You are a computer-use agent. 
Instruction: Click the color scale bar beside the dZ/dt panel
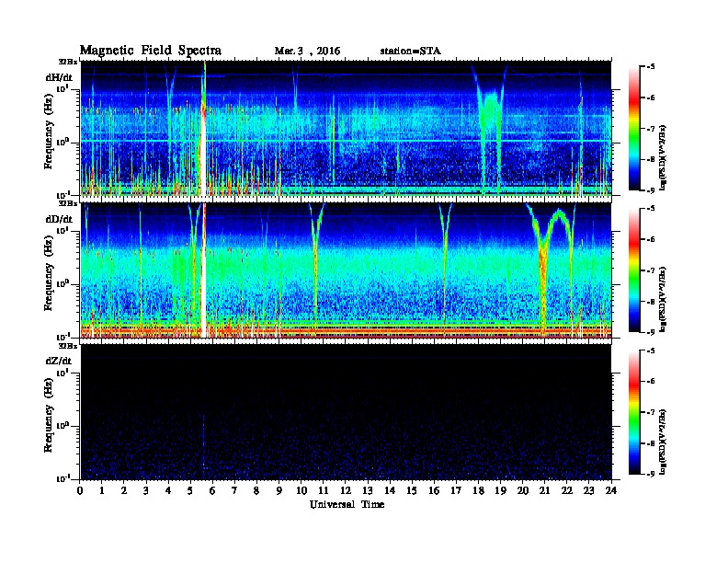[x=634, y=412]
